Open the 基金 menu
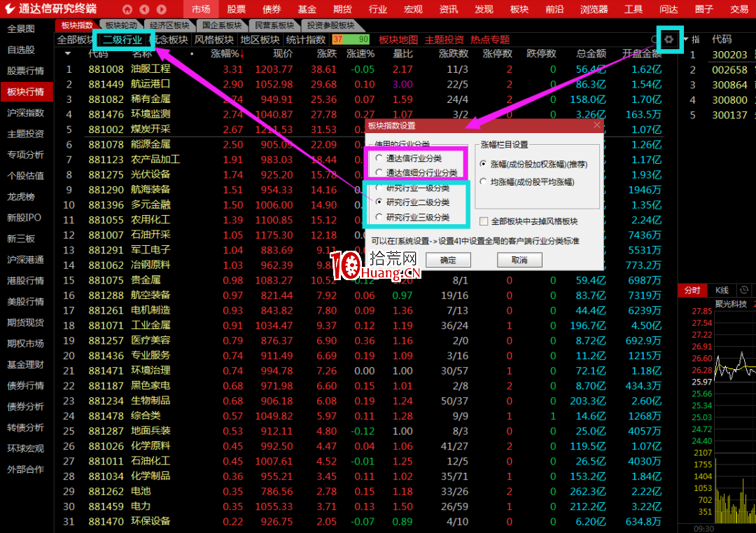 tap(307, 9)
